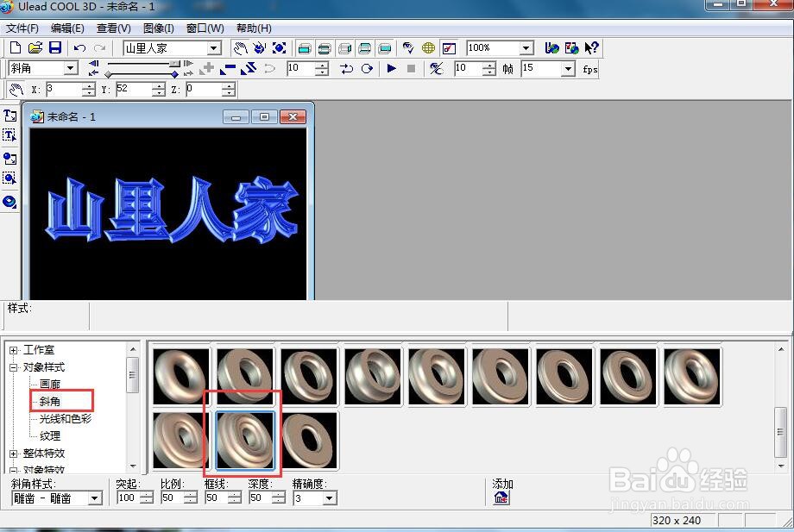Click the Ulead website globe icon

551,48
